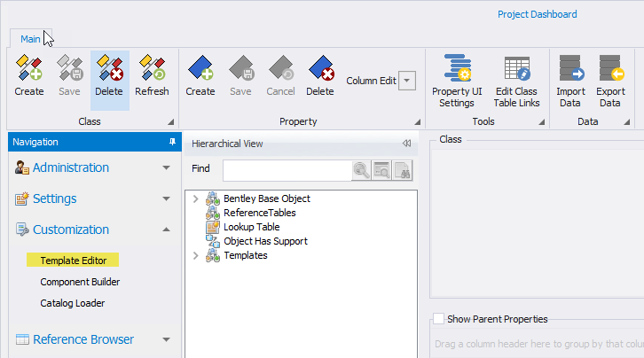Click the Customization heading link

point(71,230)
